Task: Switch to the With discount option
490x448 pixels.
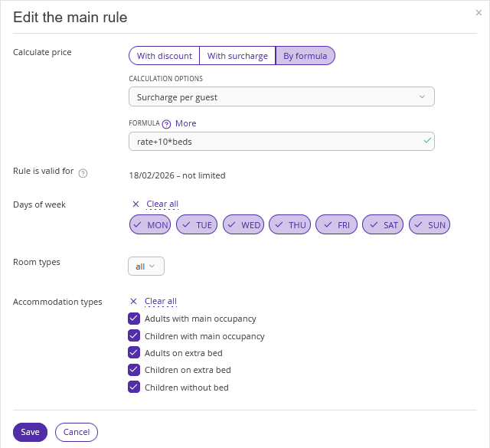Action: coord(164,56)
